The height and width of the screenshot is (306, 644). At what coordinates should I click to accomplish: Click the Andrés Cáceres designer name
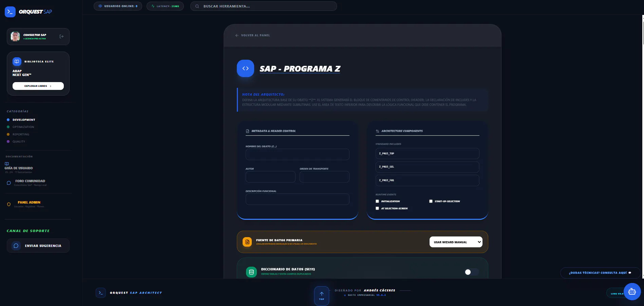(379, 290)
